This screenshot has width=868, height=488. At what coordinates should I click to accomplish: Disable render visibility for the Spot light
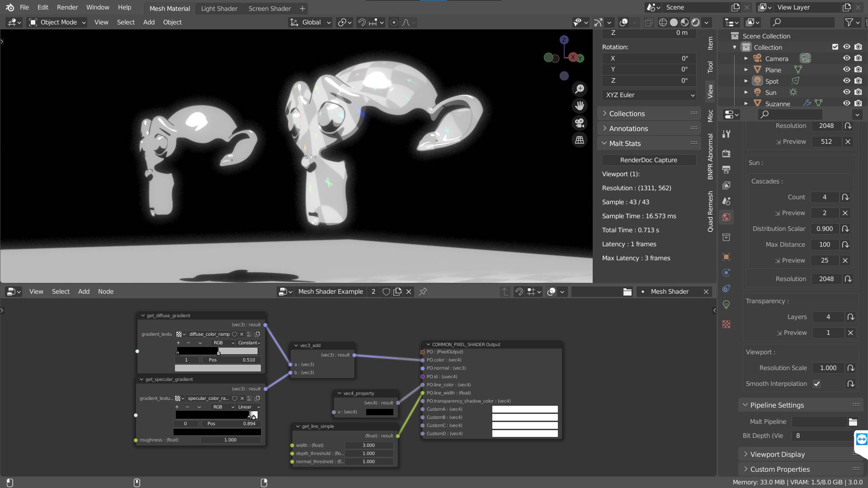pyautogui.click(x=857, y=80)
